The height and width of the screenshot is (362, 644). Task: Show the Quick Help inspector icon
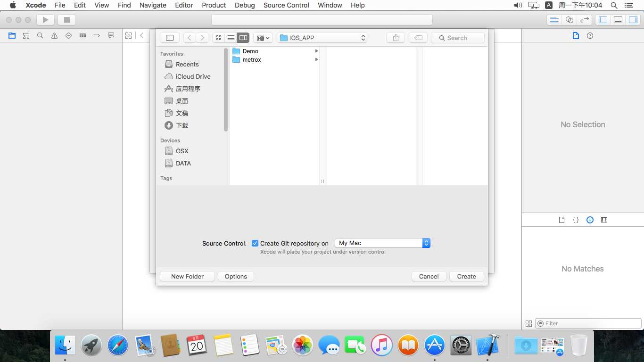click(590, 36)
